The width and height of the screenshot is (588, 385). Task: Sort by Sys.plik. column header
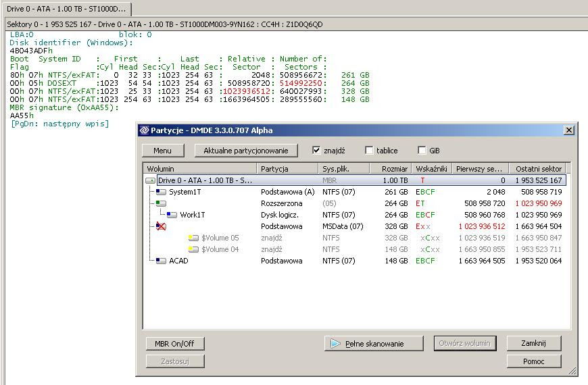pos(344,169)
